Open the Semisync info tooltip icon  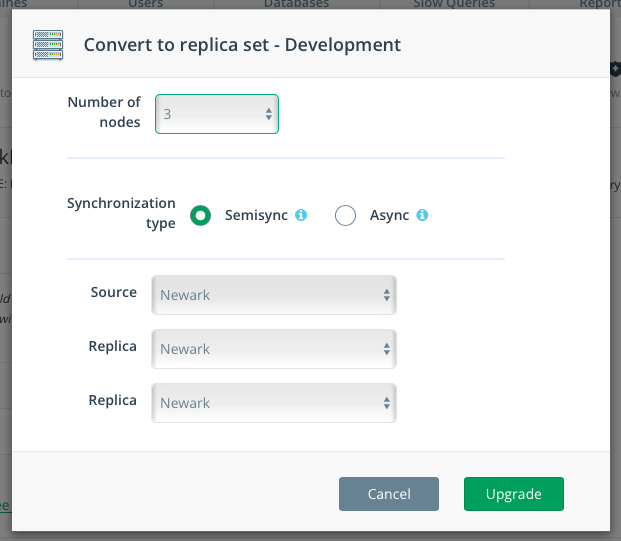(x=301, y=215)
